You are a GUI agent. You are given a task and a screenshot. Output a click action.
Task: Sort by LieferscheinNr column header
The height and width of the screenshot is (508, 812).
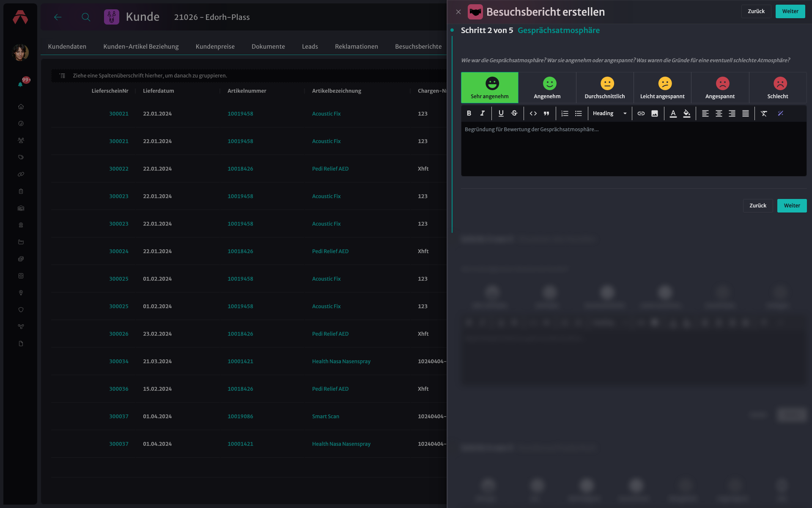pos(110,91)
